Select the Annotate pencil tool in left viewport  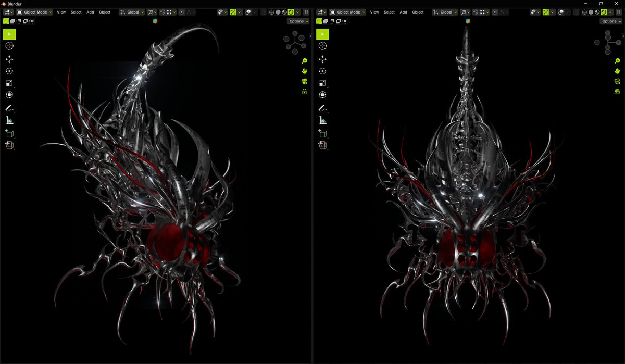tap(9, 108)
